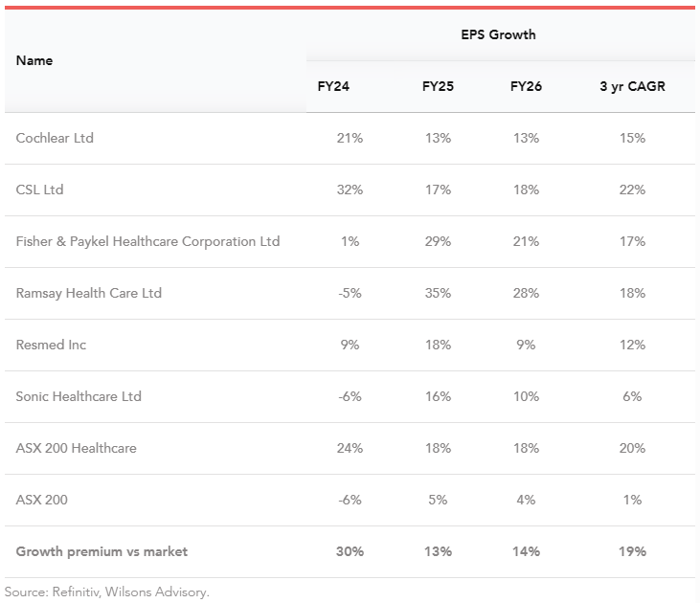Select Growth premium 3 yr CAGR 19%
Screen dimensions: 700x603
(632, 551)
